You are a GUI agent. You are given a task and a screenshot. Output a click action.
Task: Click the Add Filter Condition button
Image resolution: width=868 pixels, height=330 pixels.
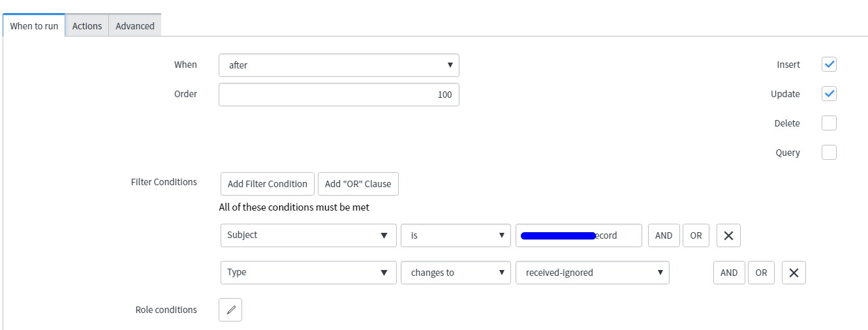point(268,184)
